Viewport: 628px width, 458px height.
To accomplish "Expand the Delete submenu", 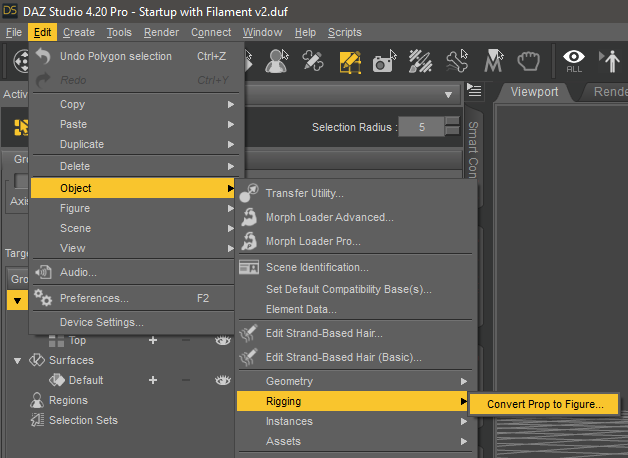I will 231,166.
